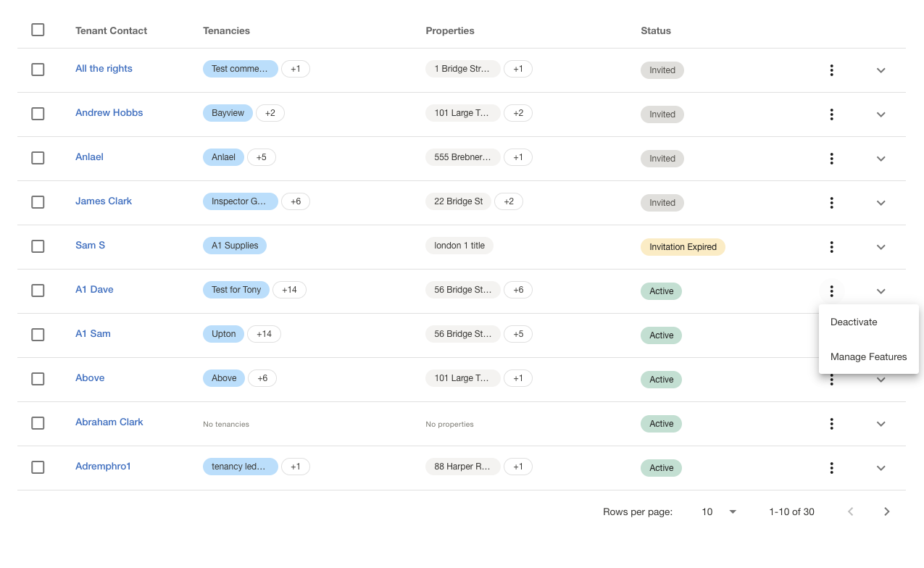924x568 pixels.
Task: Click the more options icon for Abraham Clark
Action: click(x=831, y=424)
